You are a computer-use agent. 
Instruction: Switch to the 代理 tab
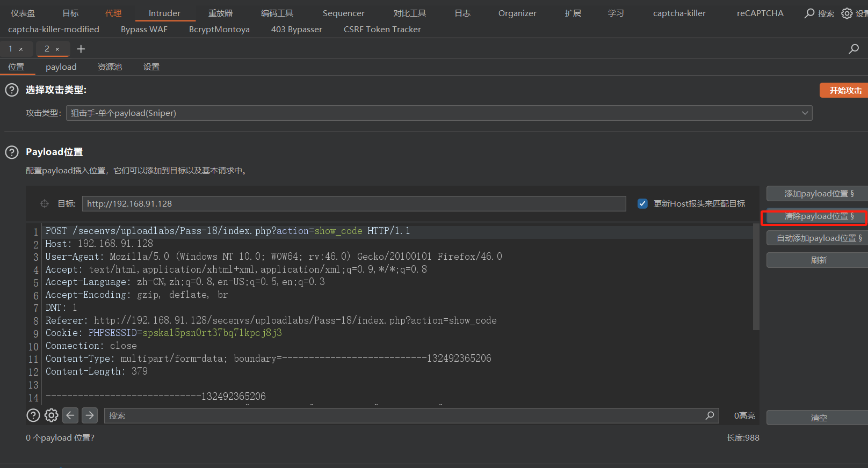tap(113, 13)
